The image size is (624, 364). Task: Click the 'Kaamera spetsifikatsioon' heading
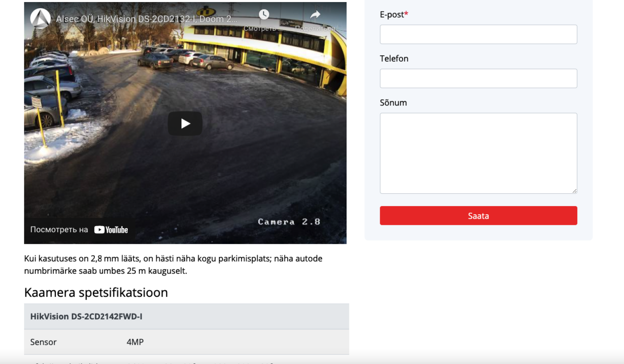pyautogui.click(x=96, y=293)
